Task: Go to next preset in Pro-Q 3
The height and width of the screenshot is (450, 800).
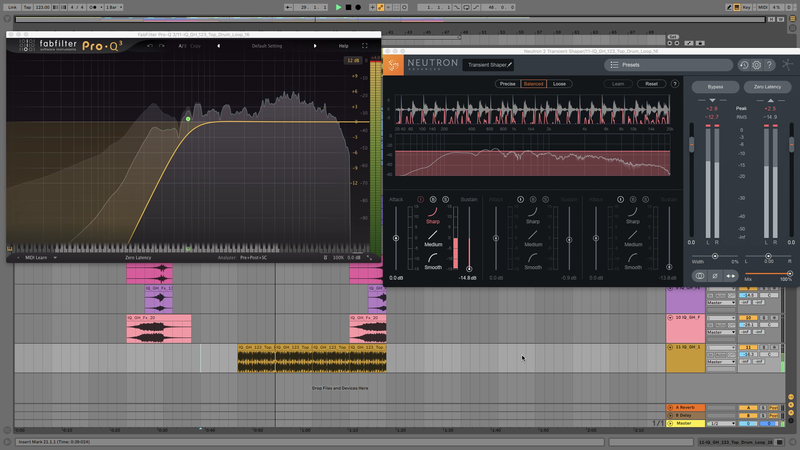Action: 315,46
